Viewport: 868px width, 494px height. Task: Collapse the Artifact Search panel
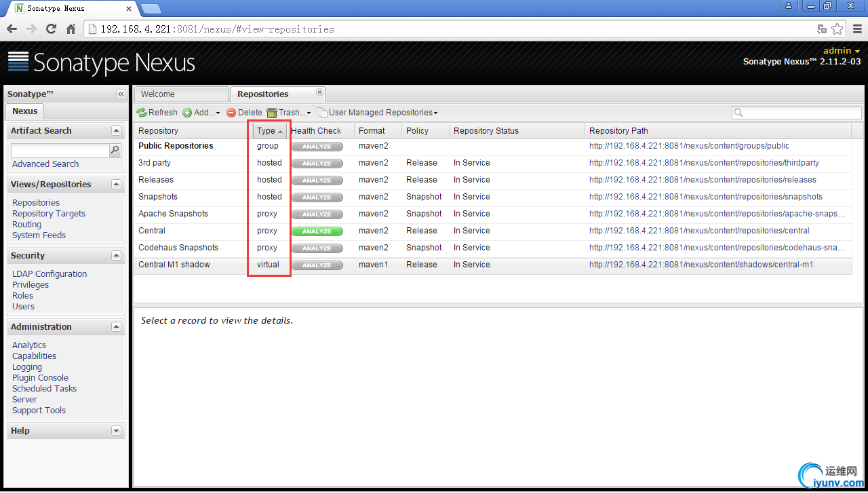[x=116, y=131]
